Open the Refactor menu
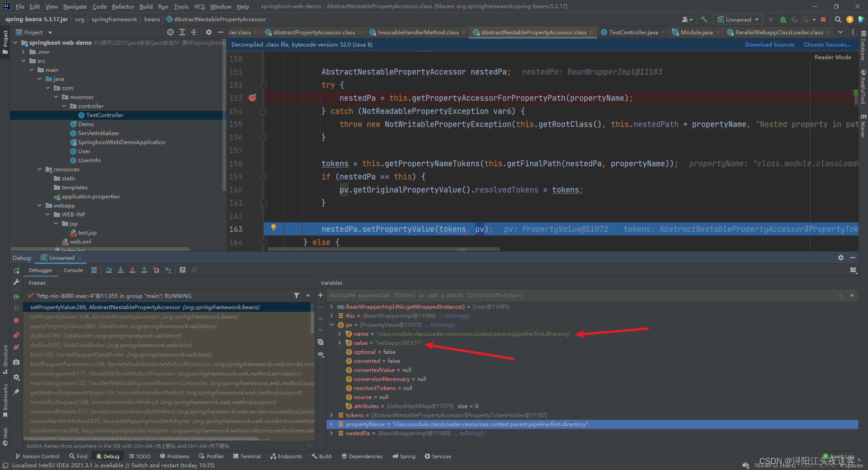This screenshot has width=868, height=470. coord(123,6)
